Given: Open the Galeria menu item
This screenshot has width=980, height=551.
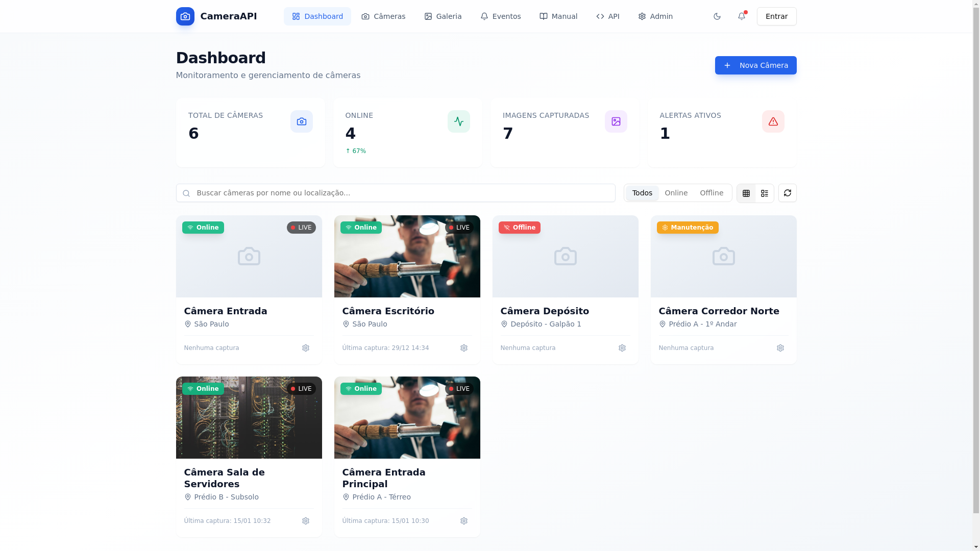Looking at the screenshot, I should click(443, 16).
